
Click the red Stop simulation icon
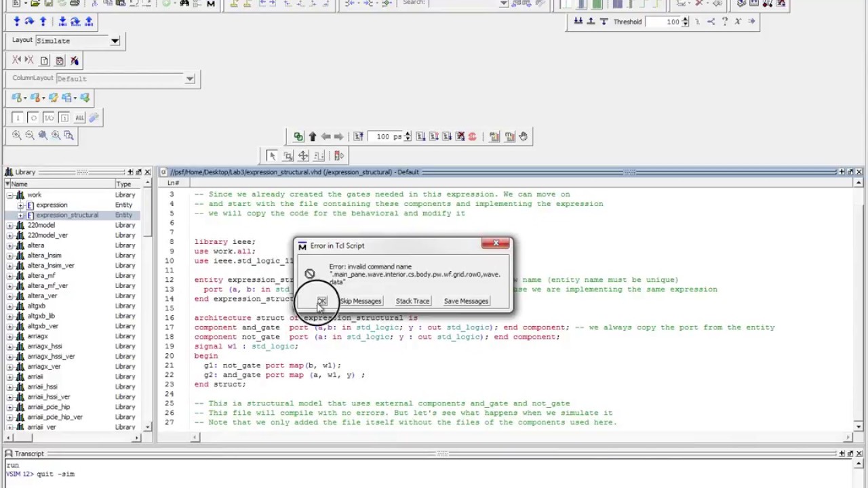pos(473,136)
